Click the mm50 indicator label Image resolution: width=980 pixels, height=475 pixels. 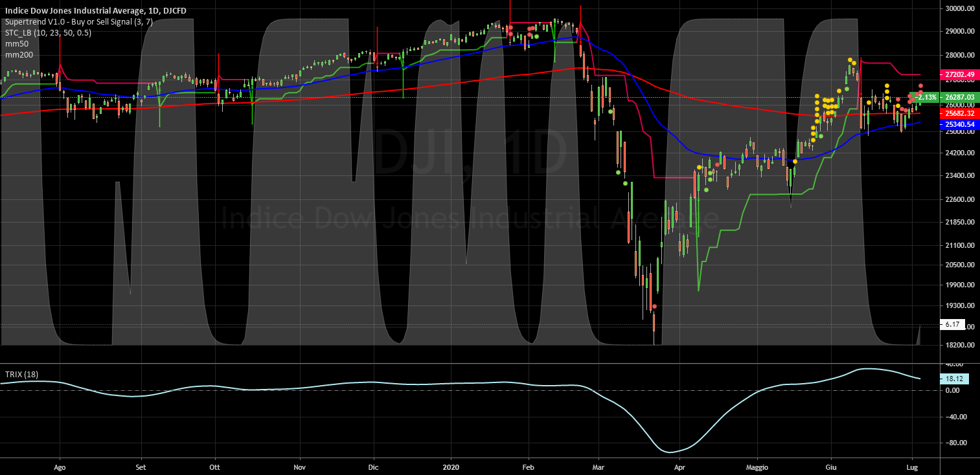pos(17,43)
